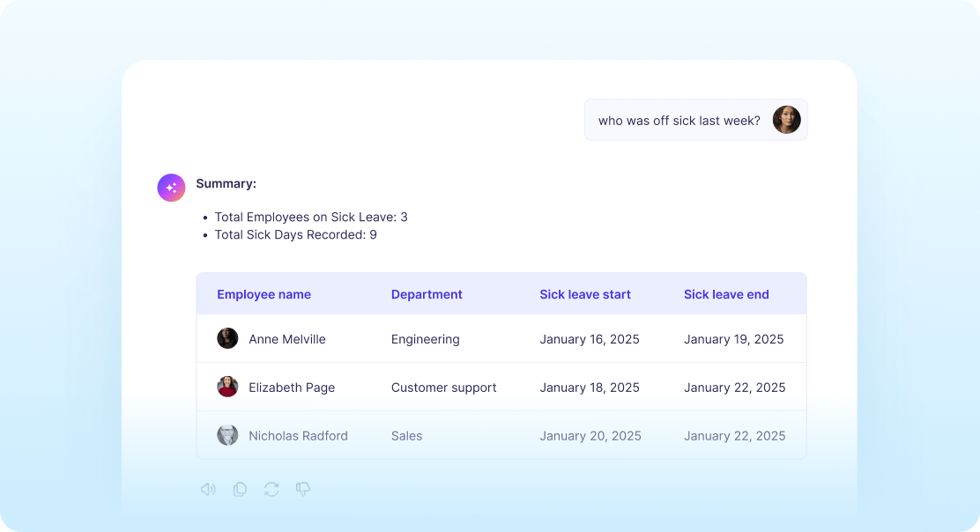This screenshot has height=532, width=980.
Task: Open the Anne Melville employee name
Action: (287, 339)
